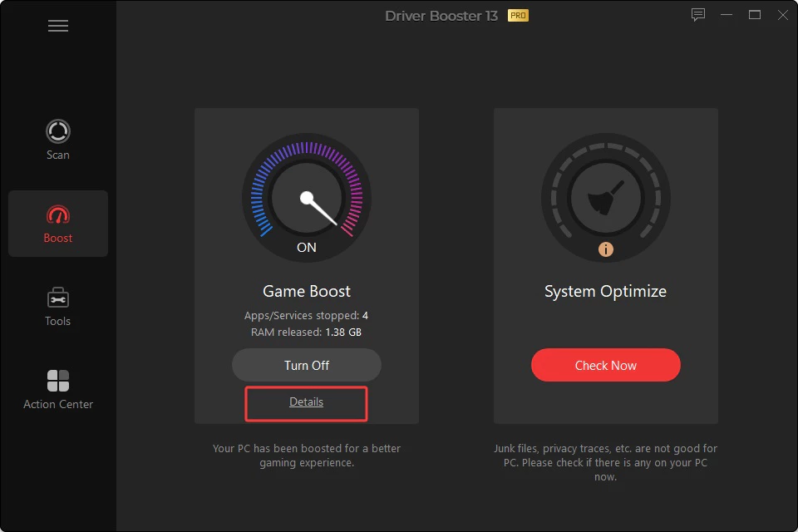The image size is (798, 532).
Task: Click the Boost flame icon
Action: pyautogui.click(x=58, y=214)
